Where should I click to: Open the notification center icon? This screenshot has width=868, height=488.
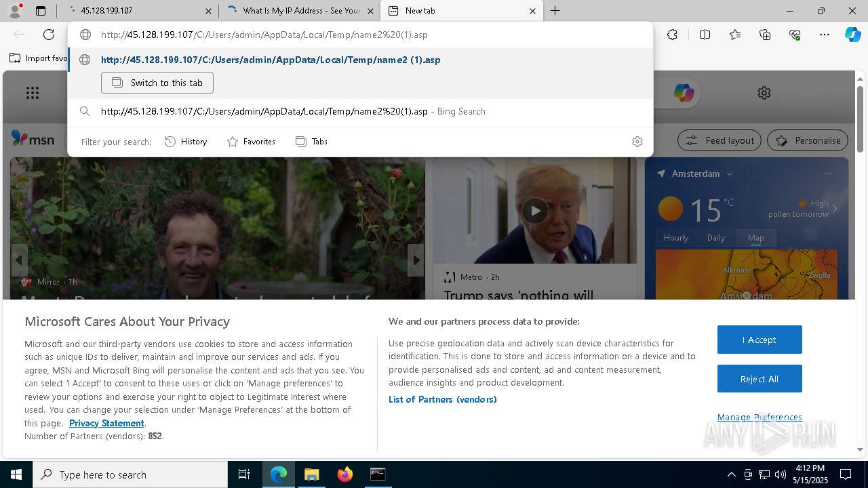coord(846,474)
